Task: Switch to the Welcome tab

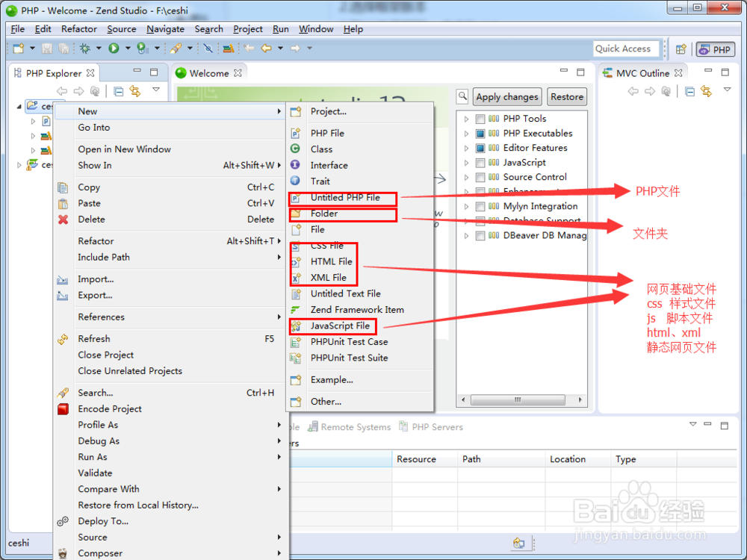Action: (208, 73)
